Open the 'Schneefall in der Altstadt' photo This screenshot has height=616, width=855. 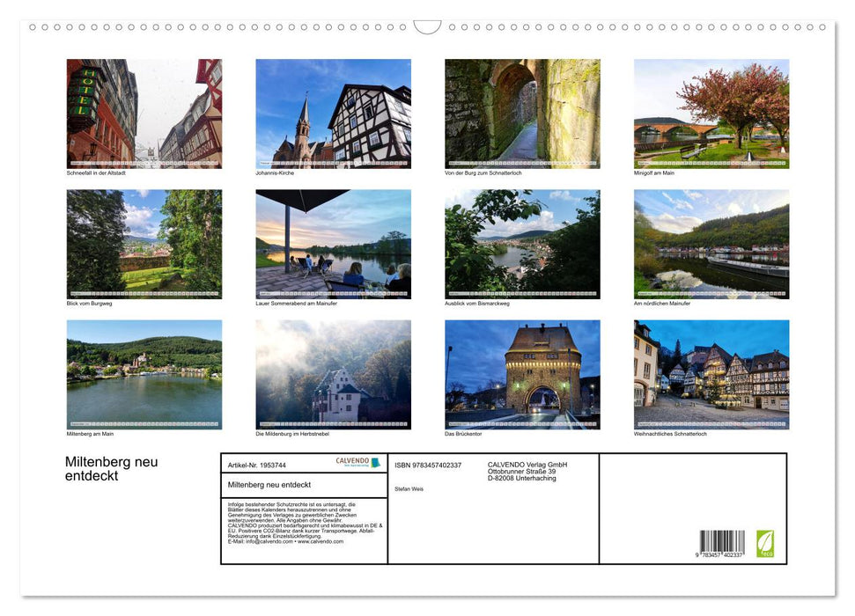pos(144,114)
